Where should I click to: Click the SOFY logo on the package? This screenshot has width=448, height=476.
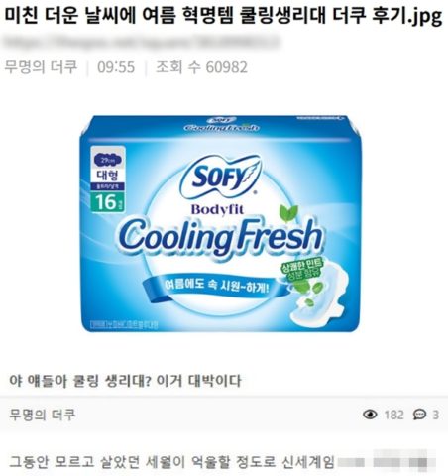tap(221, 177)
